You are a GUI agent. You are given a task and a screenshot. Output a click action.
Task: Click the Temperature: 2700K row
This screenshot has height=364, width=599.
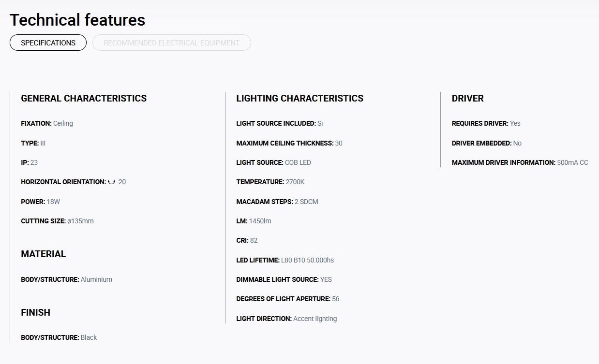(x=270, y=182)
